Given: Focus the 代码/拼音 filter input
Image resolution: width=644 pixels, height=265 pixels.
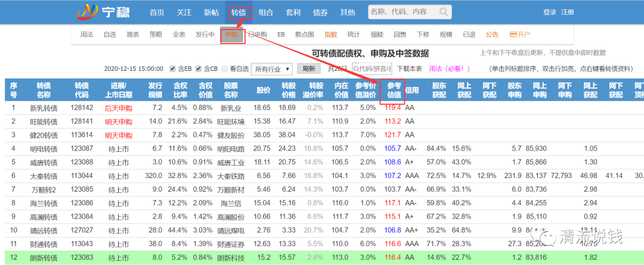Looking at the screenshot, I should pos(372,68).
